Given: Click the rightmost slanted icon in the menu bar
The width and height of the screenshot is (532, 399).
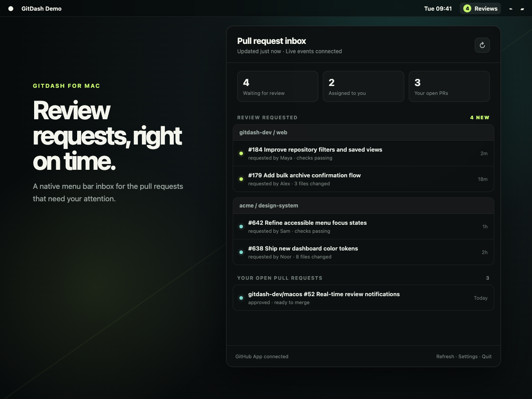Looking at the screenshot, I should tap(522, 8).
